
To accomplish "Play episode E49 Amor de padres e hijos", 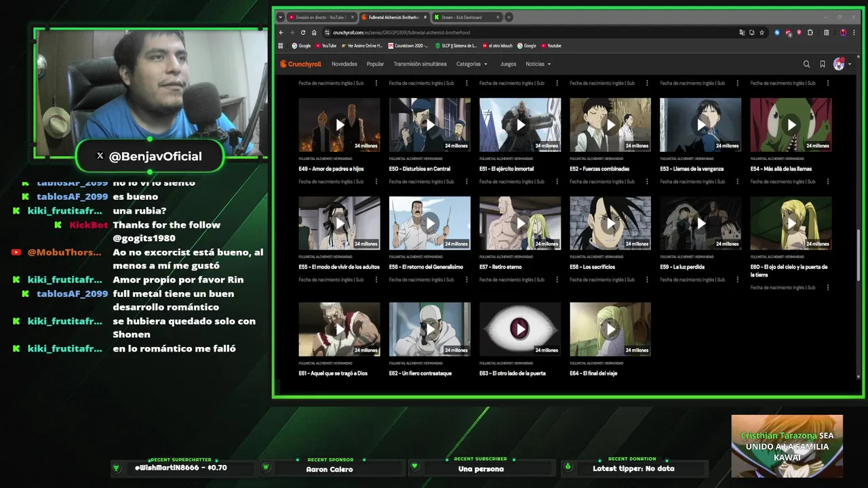I will tap(339, 125).
